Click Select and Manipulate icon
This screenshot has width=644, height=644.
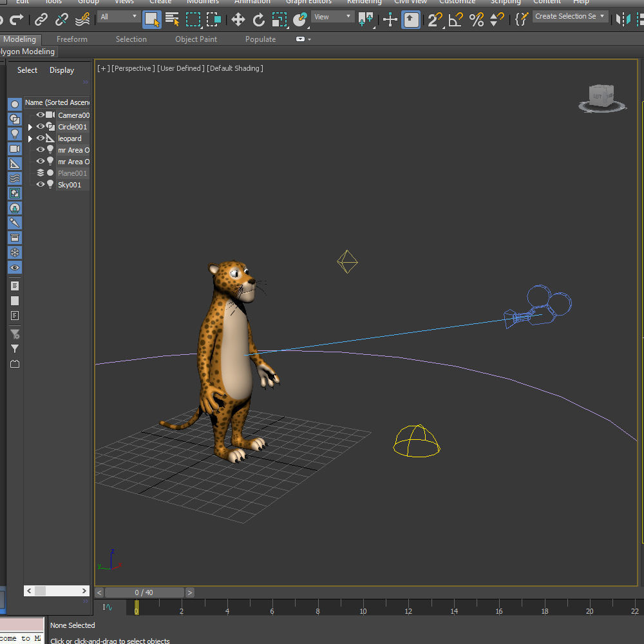coord(390,19)
